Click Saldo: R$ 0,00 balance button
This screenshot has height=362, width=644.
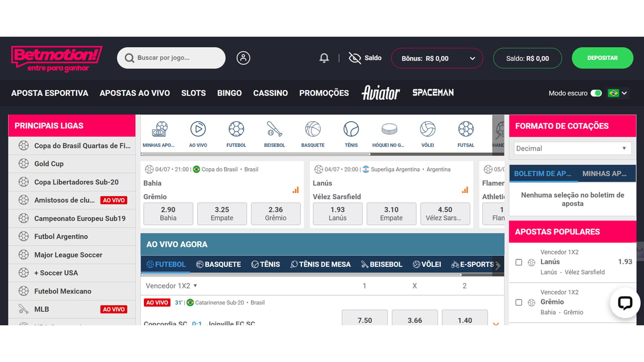point(527,58)
